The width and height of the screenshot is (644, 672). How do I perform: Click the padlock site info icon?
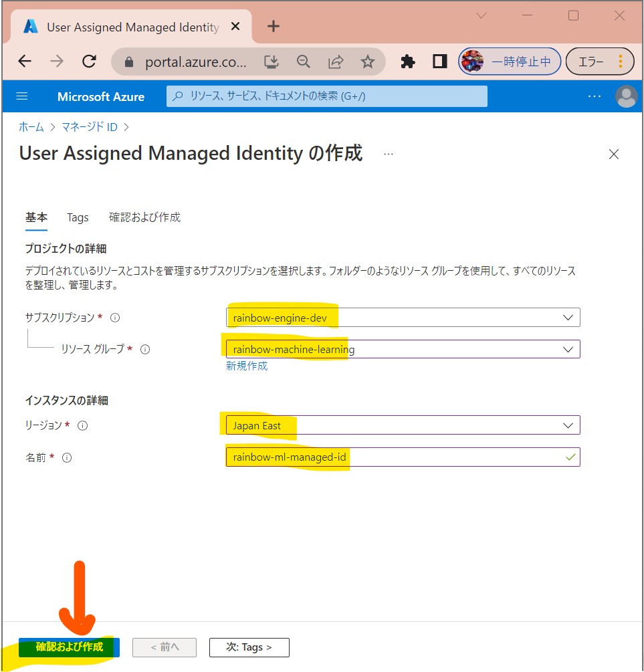pyautogui.click(x=128, y=62)
